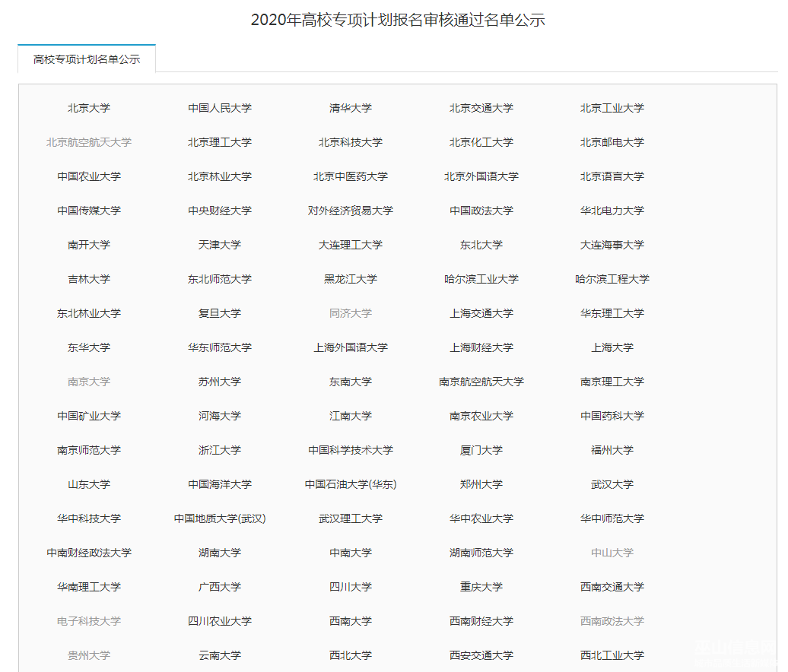Open 东华大学 link

(x=89, y=347)
